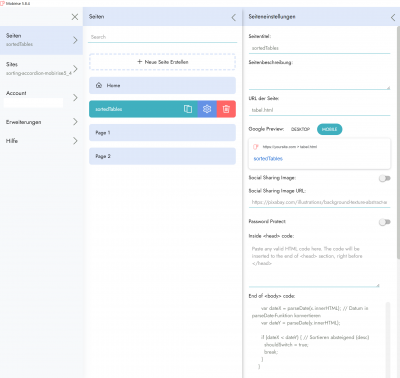
Task: Click Neue Seite Erstellen button
Action: tap(162, 62)
